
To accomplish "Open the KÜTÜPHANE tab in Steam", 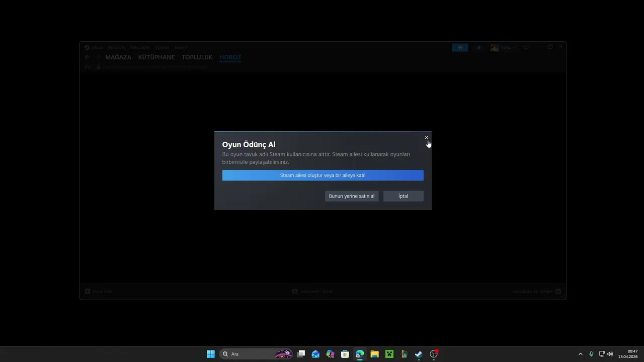I will click(156, 57).
